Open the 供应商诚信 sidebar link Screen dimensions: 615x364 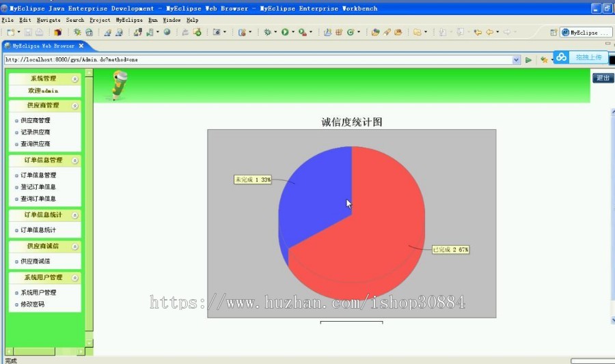tap(36, 261)
